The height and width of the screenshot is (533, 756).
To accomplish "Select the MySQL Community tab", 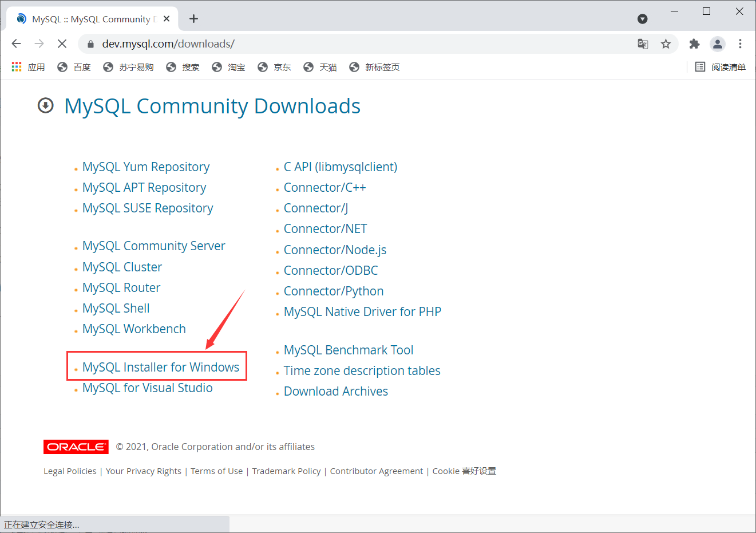I will point(92,19).
